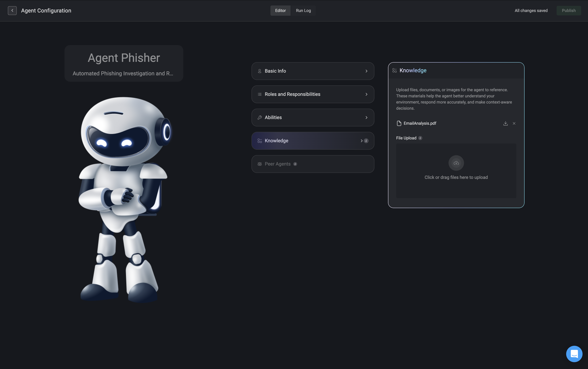Click the Knowledge section icon in the list

(x=260, y=141)
